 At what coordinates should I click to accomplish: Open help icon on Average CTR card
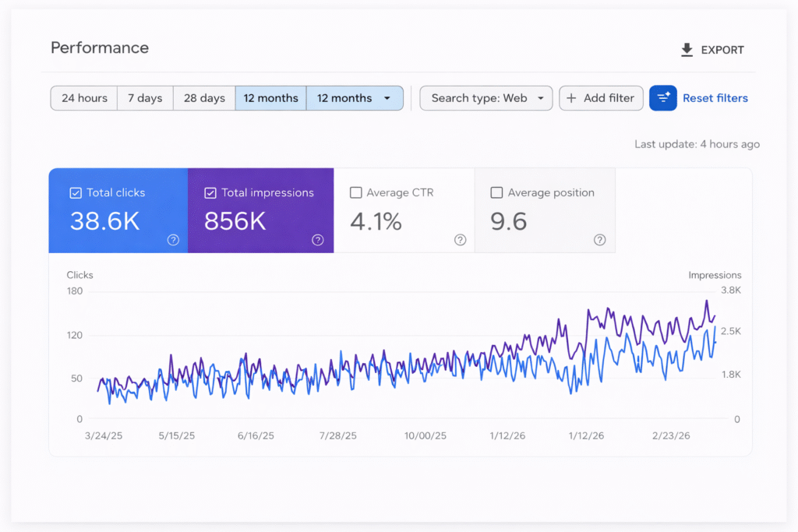point(460,240)
